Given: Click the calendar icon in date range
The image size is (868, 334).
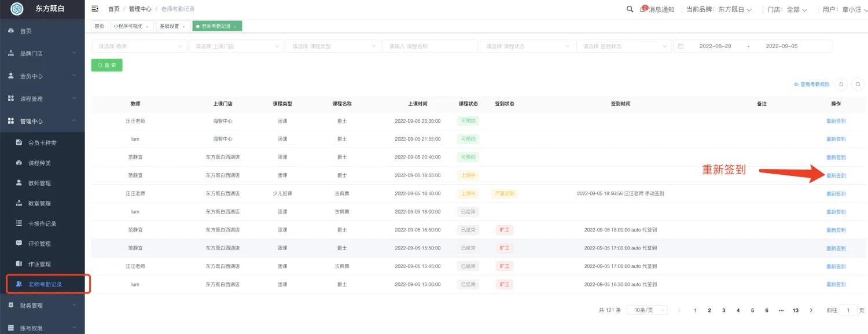Looking at the screenshot, I should pos(681,46).
